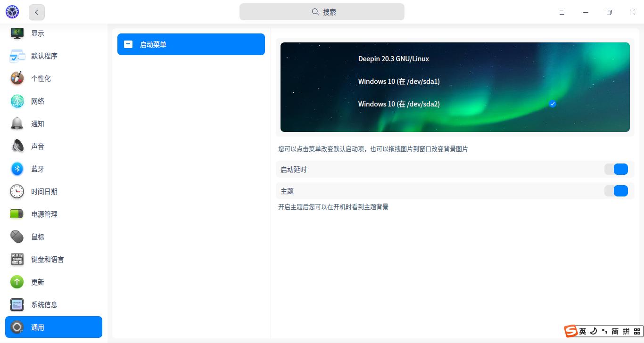Open the 时间日期 clock icon
This screenshot has width=644, height=343.
click(17, 191)
